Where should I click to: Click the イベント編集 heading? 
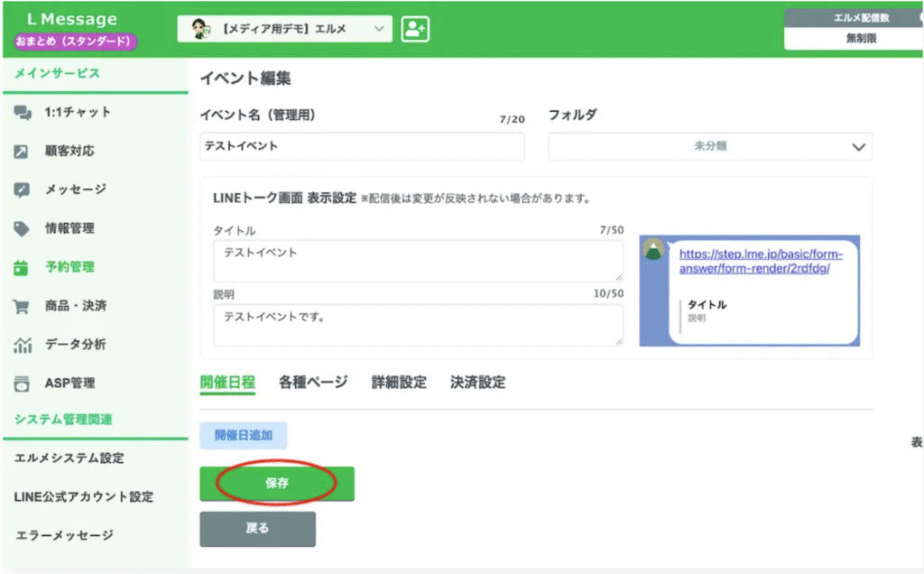245,79
